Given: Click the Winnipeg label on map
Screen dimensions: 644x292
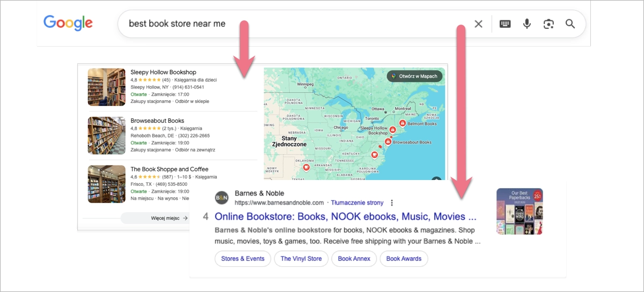Looking at the screenshot, I should click(x=305, y=84).
